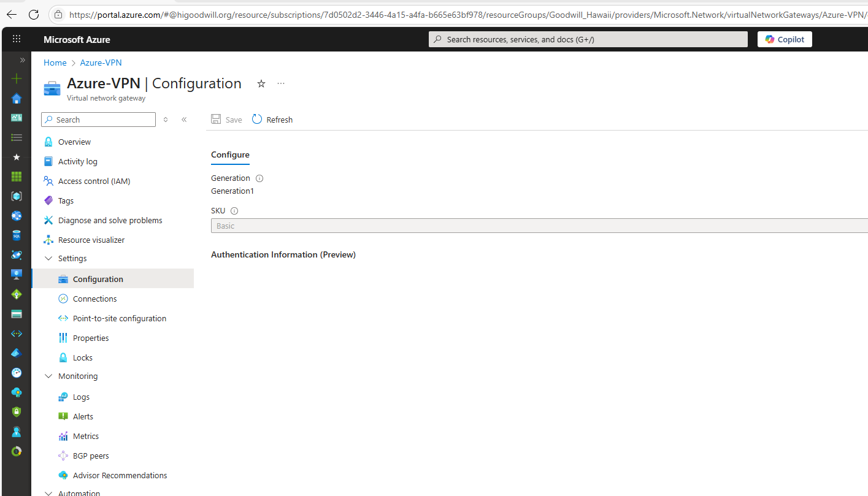Focus the Search resources, services, and docs box

(588, 39)
